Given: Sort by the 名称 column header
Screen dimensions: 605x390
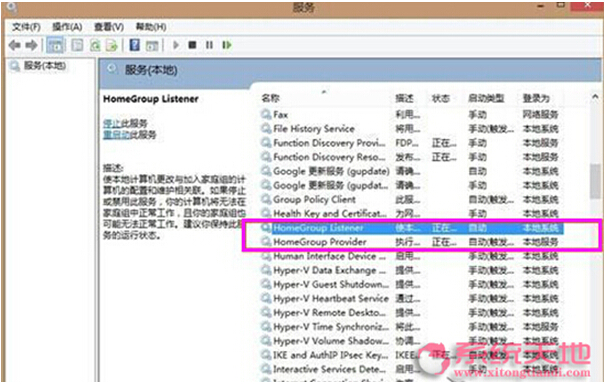Looking at the screenshot, I should [x=270, y=98].
